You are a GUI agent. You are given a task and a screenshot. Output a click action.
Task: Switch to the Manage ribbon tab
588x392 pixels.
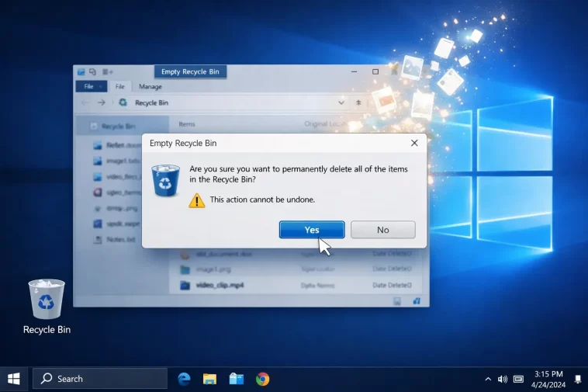[150, 87]
